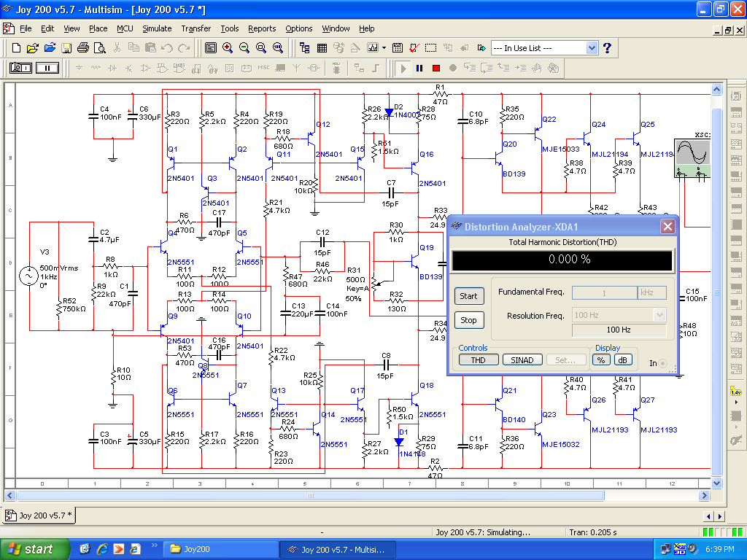Open the kHz unit selector
The image size is (747, 560).
tap(651, 293)
